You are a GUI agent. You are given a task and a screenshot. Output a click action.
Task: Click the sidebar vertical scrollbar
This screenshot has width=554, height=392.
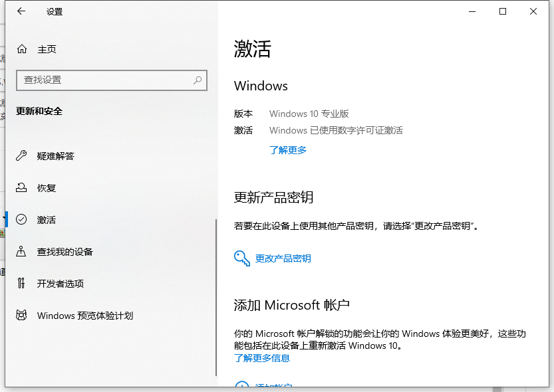(216, 298)
